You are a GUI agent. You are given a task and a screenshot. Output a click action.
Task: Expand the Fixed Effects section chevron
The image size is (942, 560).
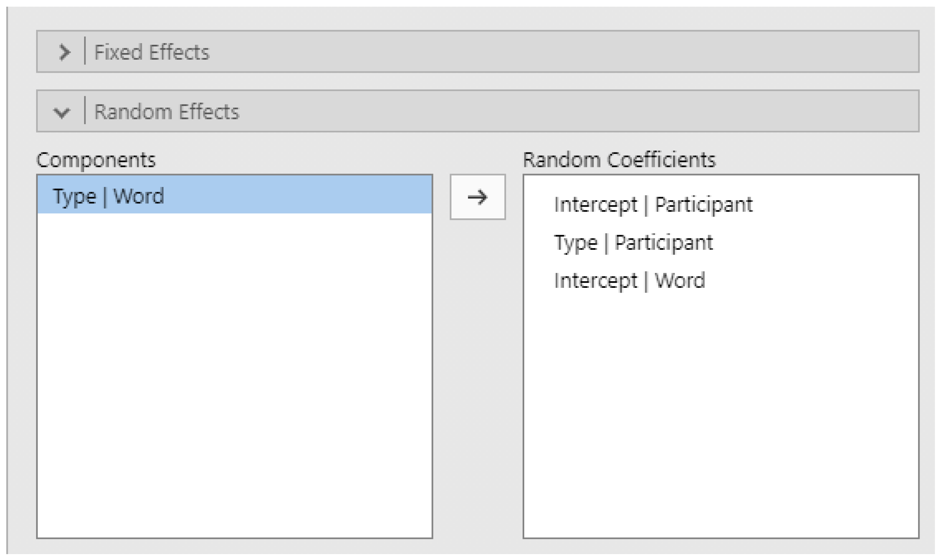[x=64, y=52]
